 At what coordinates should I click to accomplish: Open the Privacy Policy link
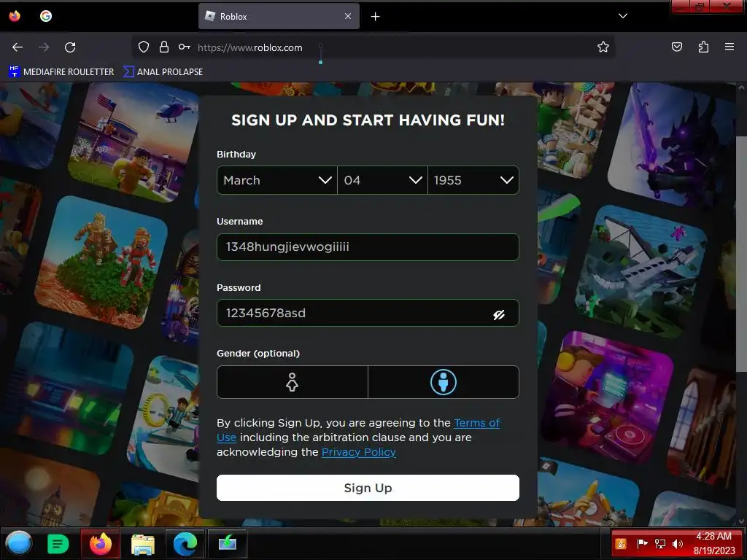[x=359, y=452]
